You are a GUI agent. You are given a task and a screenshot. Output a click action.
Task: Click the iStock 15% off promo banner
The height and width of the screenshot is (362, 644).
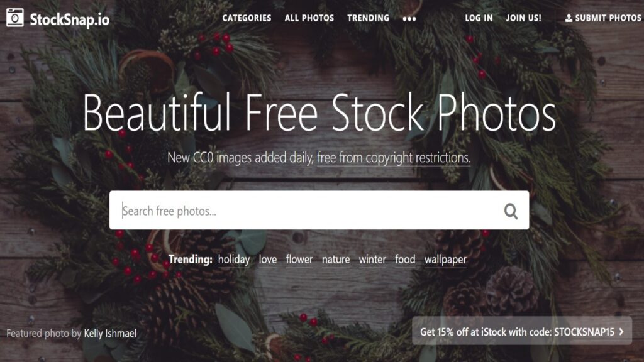coord(522,331)
